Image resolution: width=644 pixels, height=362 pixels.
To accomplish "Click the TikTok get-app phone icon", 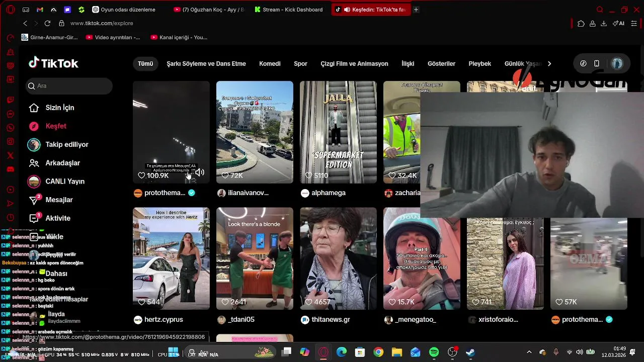I will [597, 63].
